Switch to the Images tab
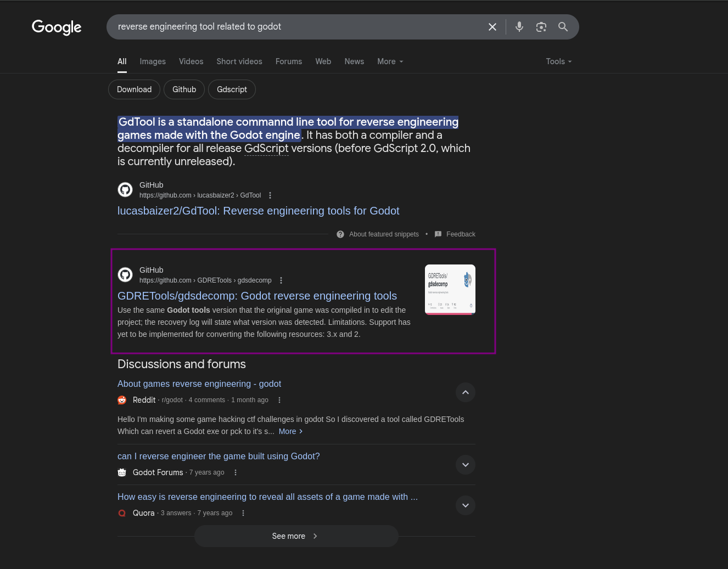728x569 pixels. (153, 61)
